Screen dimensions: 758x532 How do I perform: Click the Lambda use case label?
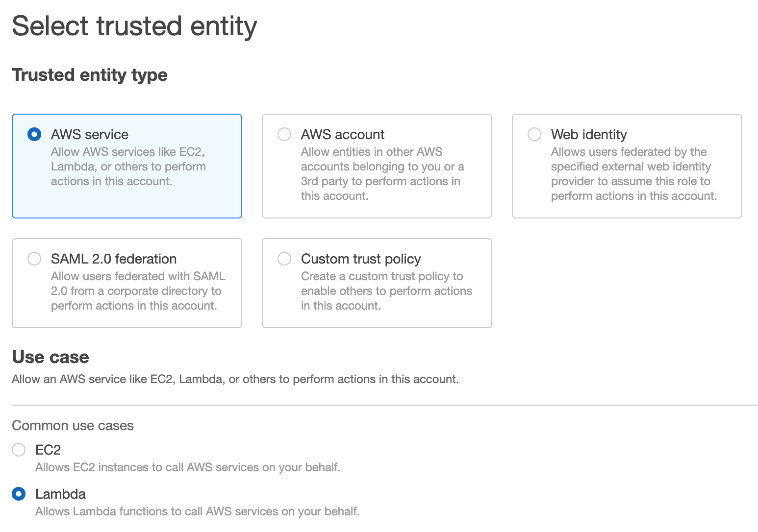(61, 494)
